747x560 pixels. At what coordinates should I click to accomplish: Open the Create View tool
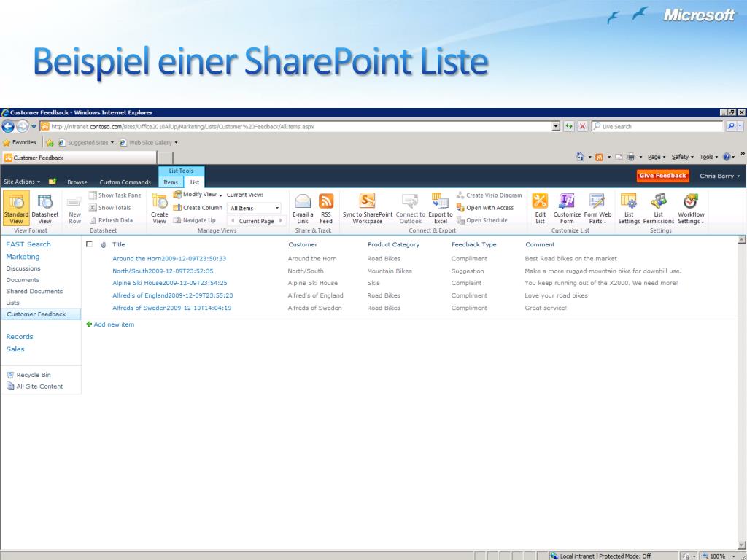[160, 208]
